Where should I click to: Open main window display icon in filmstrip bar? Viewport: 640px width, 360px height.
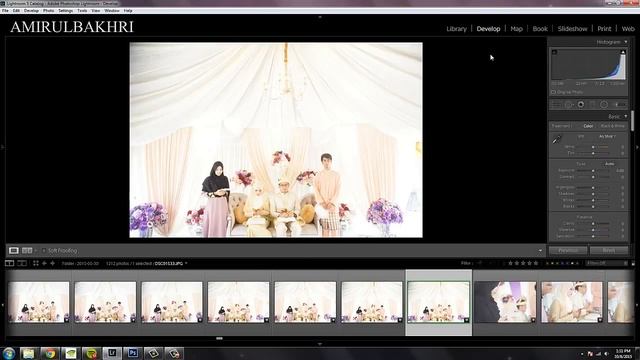[x=9, y=263]
